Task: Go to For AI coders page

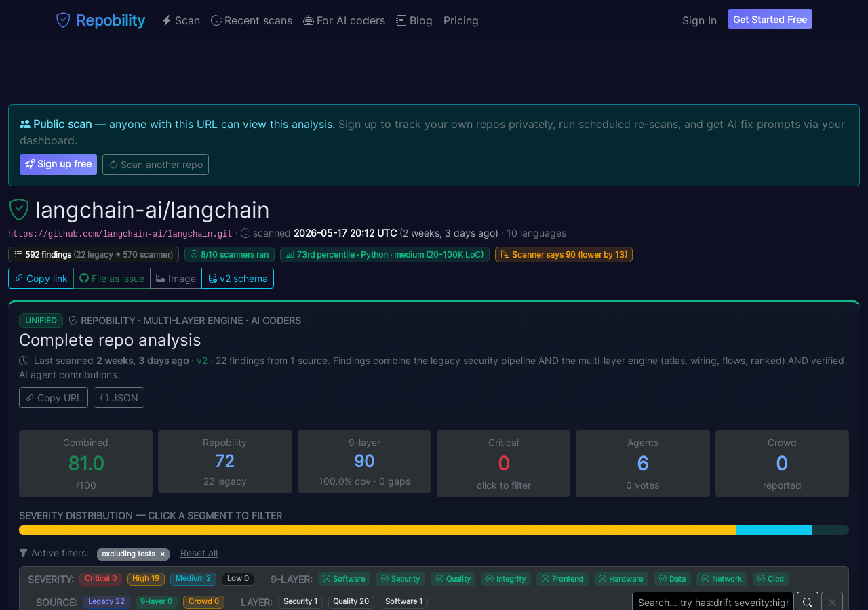Action: click(344, 20)
